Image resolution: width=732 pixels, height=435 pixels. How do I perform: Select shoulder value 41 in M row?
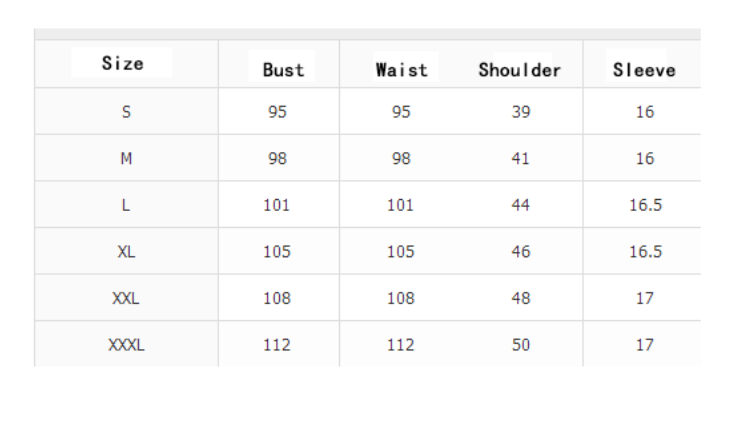(x=521, y=159)
